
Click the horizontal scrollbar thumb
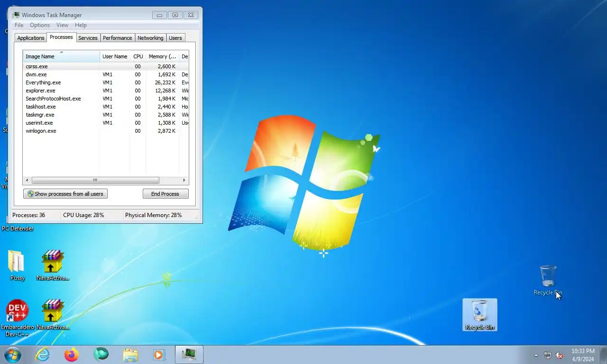95,181
